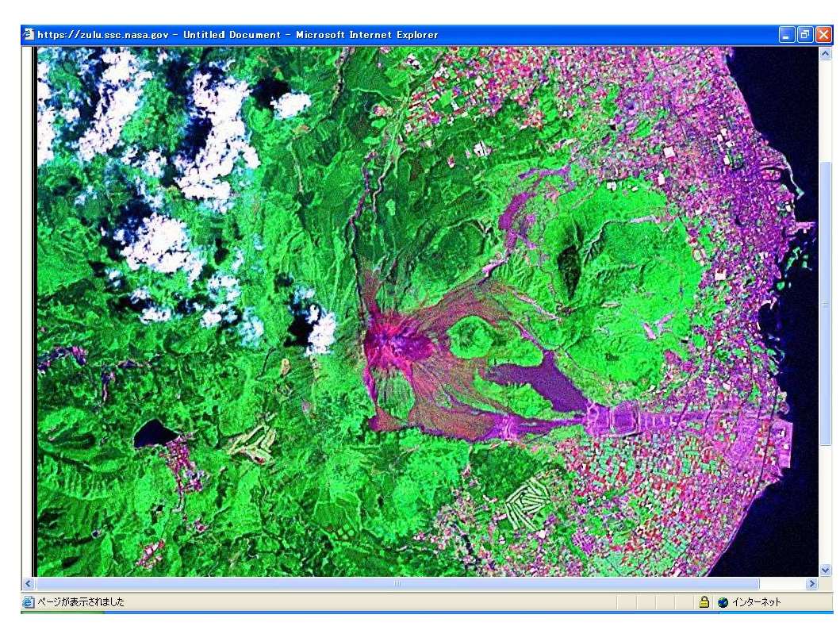The image size is (840, 630).
Task: Minimize the Internet Explorer window
Action: pos(786,36)
